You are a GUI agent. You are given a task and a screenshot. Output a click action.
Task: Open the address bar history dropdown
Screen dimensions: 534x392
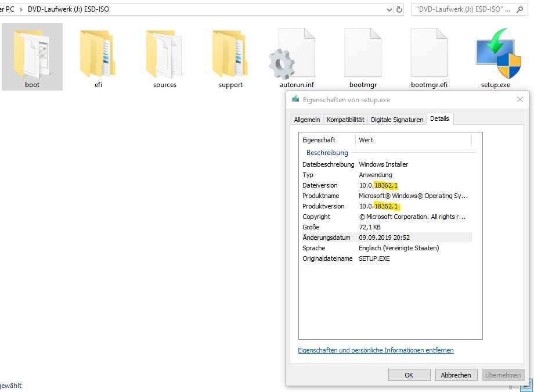389,10
